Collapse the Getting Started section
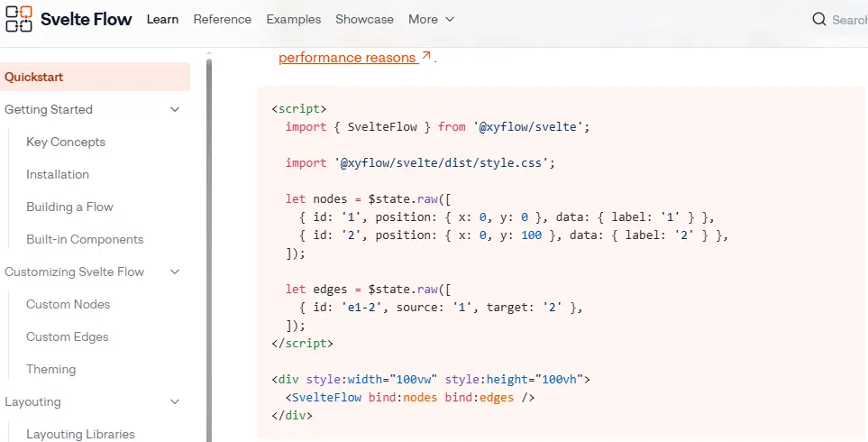Viewport: 868px width, 442px height. 175,110
